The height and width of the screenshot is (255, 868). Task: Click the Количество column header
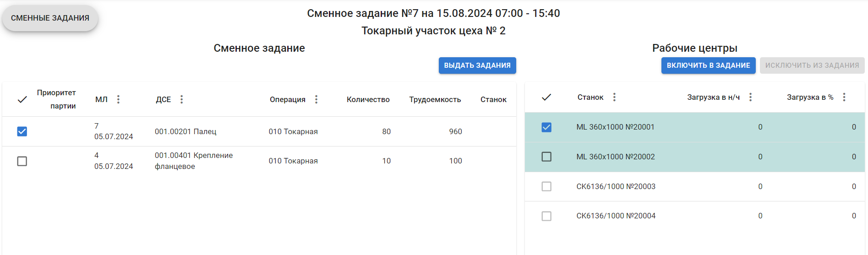coord(368,99)
